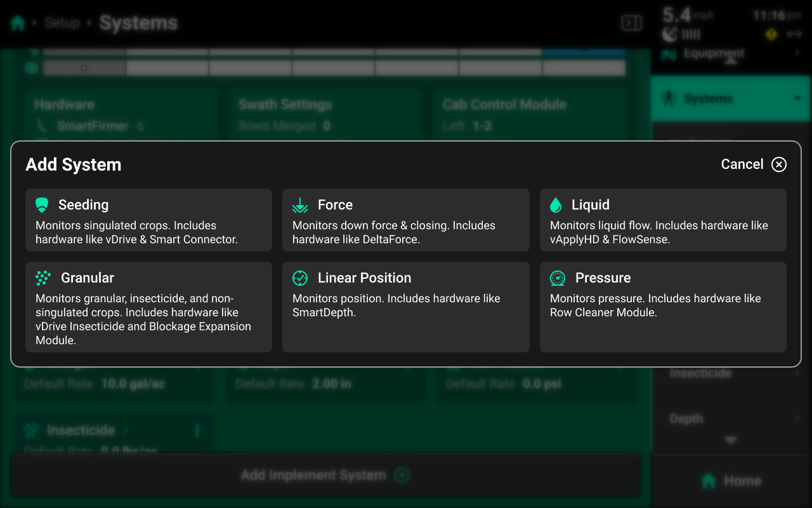
Task: Click the 0.0 psi default rate
Action: tap(542, 384)
